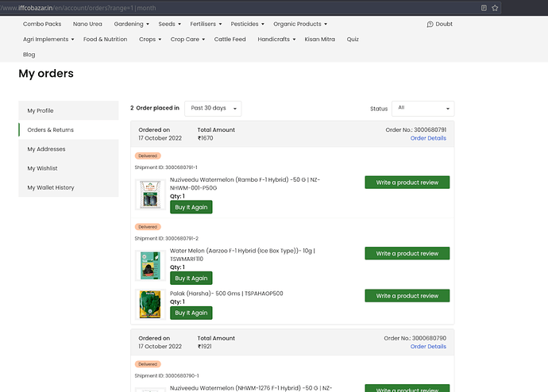Click the Delivered badge for shipment 3000680790-1
548x392 pixels.
click(148, 364)
